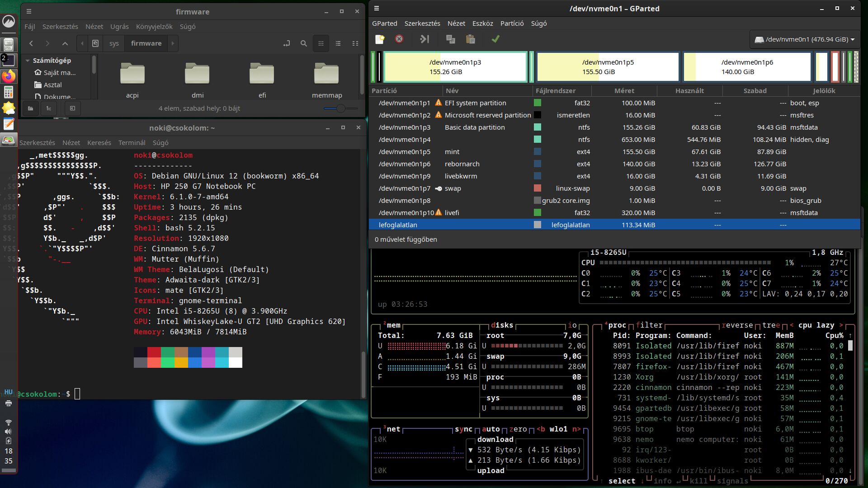Show tree view in file manager sidebar
Viewport: 868px width, 488px height.
49,108
